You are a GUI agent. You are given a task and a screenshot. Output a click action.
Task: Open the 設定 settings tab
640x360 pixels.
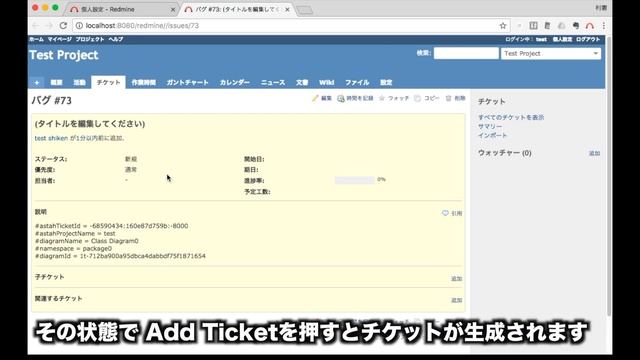pos(386,82)
